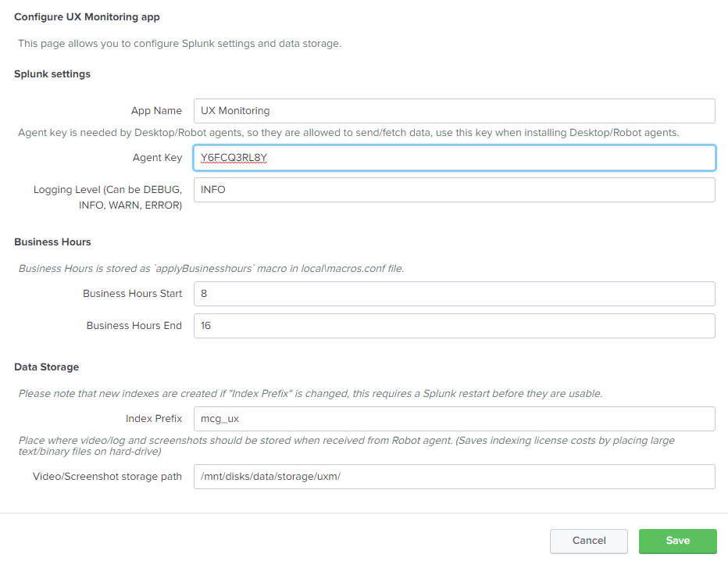
Task: Select the Logging Level label text
Action: coord(108,198)
